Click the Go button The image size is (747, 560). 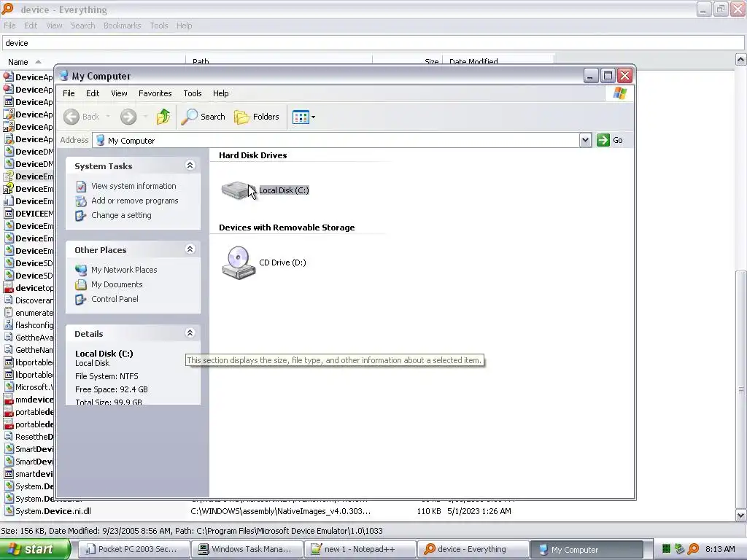pyautogui.click(x=611, y=140)
